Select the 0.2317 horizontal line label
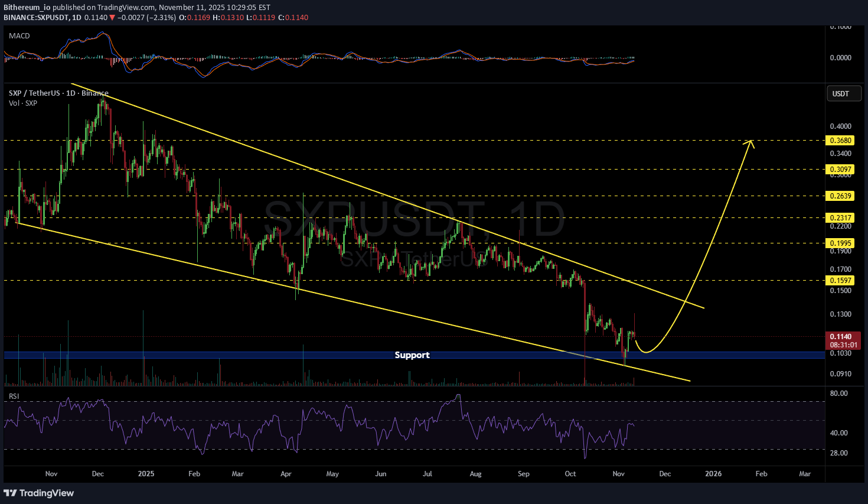Image resolution: width=868 pixels, height=504 pixels. (840, 218)
